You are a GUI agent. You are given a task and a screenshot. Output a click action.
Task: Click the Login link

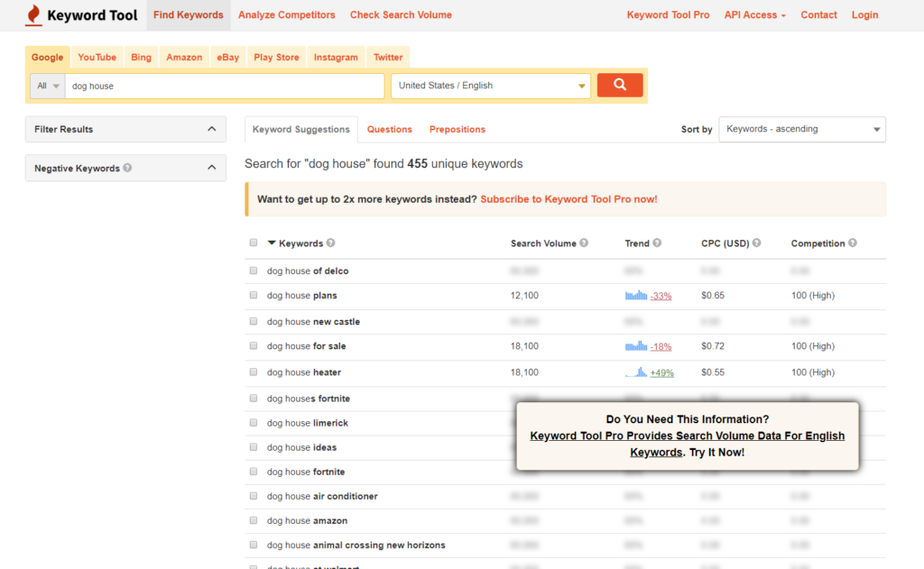click(x=864, y=14)
